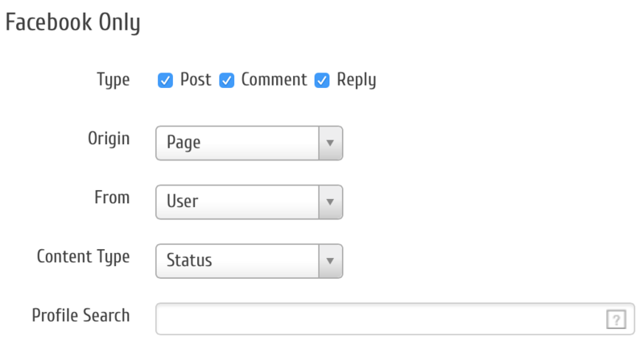Click the question mark help icon
Viewport: 644px width, 349px height.
pyautogui.click(x=615, y=320)
